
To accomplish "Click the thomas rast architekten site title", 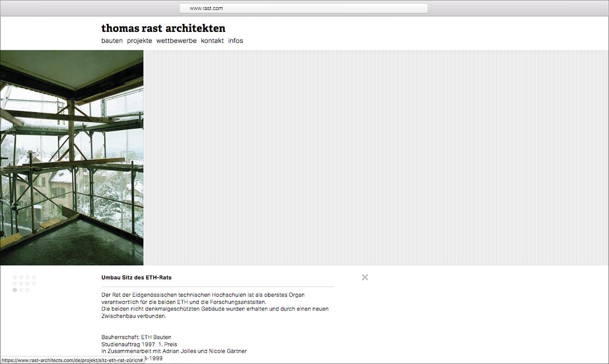I will (x=163, y=28).
